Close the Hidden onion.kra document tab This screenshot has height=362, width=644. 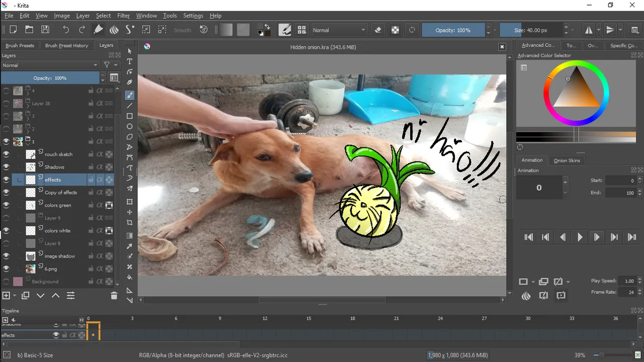click(x=502, y=47)
